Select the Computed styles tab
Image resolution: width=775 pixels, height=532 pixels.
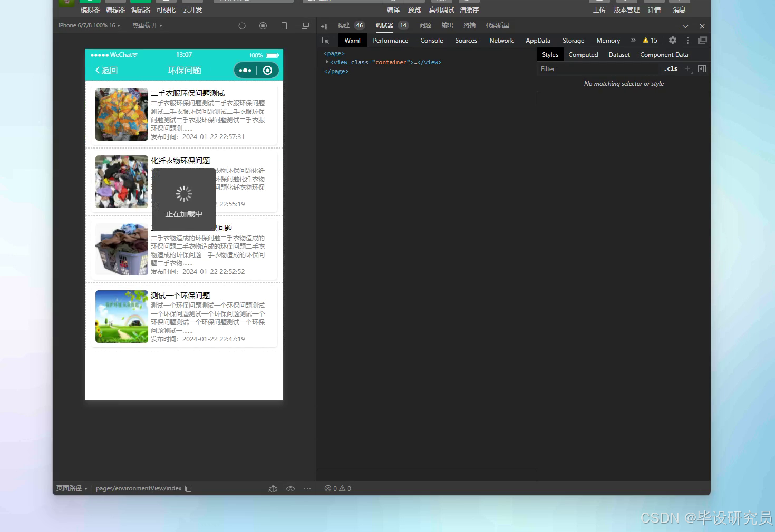584,55
